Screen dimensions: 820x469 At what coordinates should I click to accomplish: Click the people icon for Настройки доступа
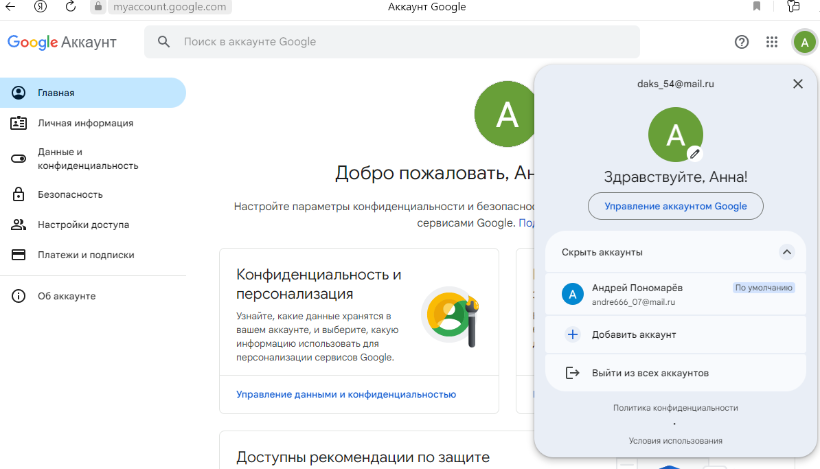(x=18, y=224)
